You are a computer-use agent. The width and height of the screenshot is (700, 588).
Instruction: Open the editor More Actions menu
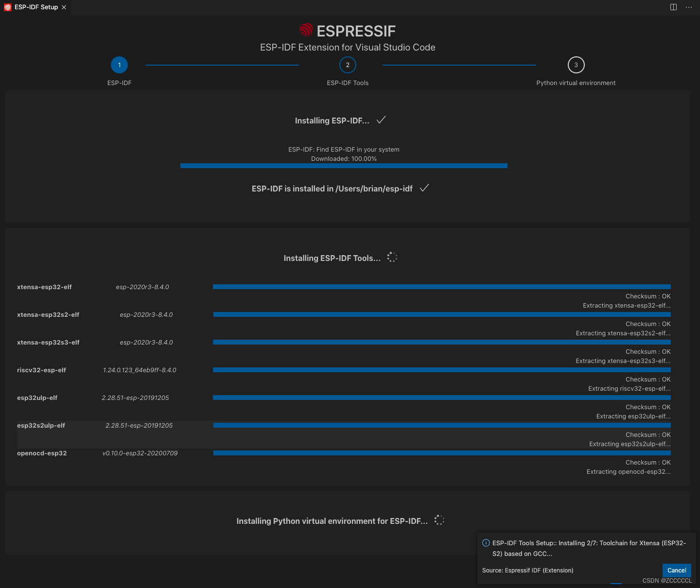point(689,7)
